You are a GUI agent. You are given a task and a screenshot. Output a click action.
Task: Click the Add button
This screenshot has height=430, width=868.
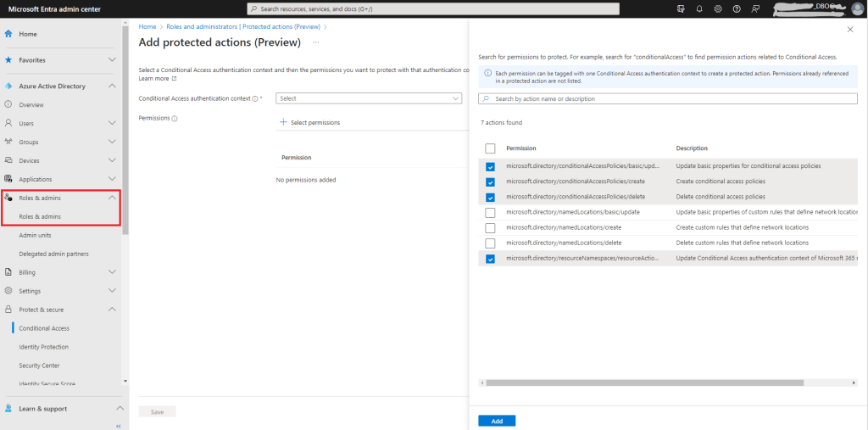pos(497,421)
